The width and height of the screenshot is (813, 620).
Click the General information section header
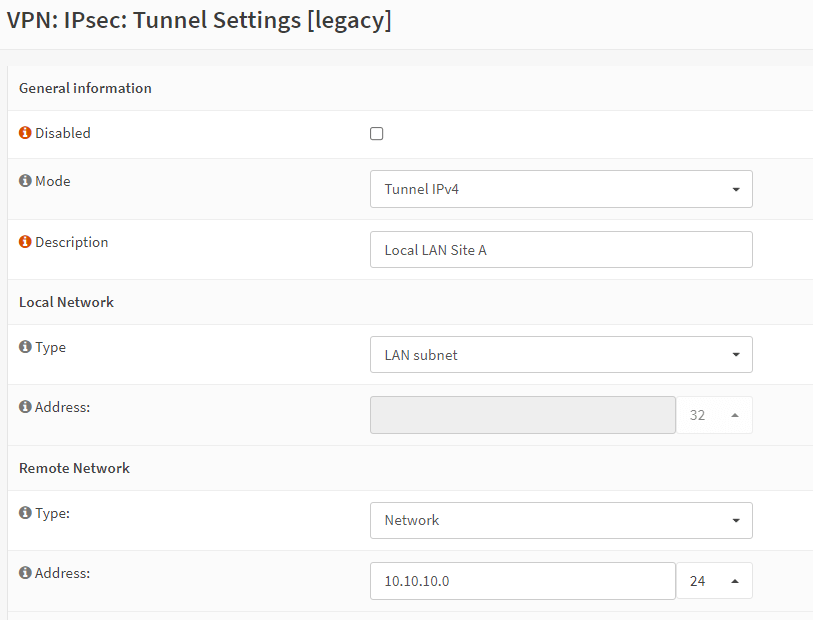click(x=85, y=88)
